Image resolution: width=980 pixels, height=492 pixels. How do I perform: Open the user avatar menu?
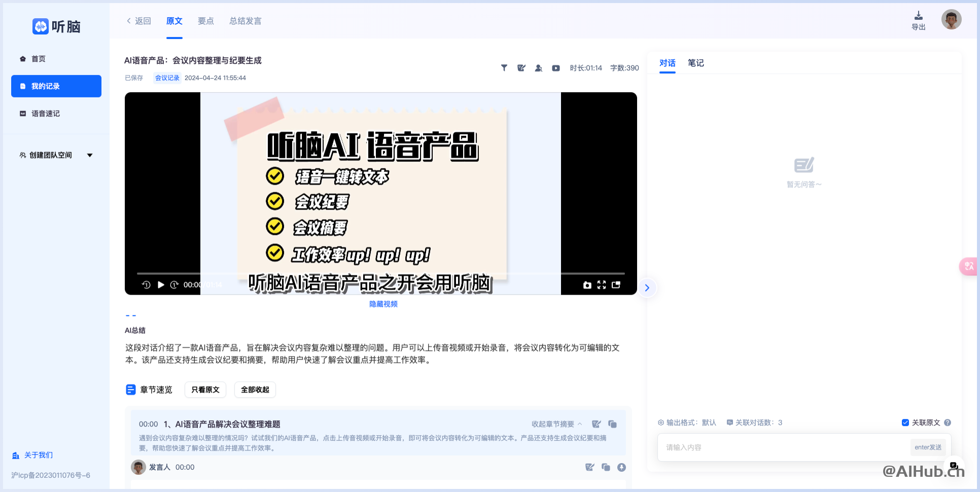[x=952, y=20]
